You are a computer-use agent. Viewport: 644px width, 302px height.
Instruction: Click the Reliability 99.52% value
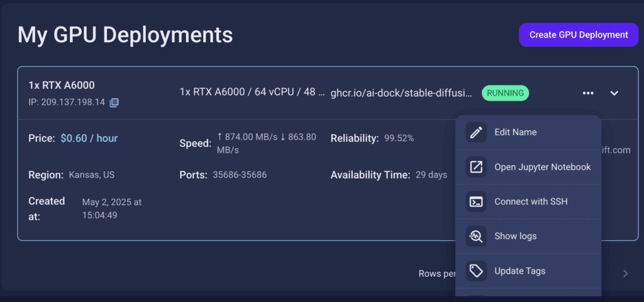click(399, 138)
